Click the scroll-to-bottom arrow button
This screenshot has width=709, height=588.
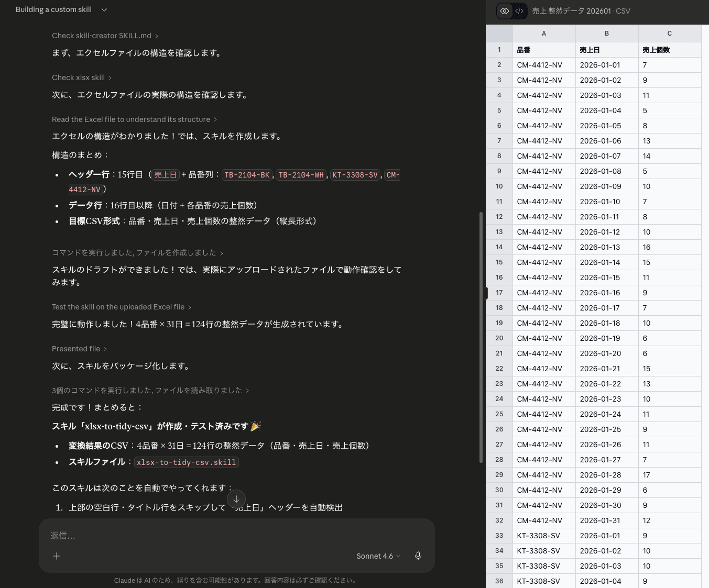[x=236, y=499]
